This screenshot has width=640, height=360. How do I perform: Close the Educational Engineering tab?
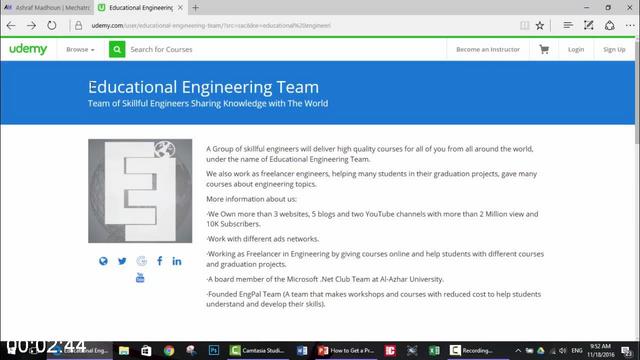180,7
